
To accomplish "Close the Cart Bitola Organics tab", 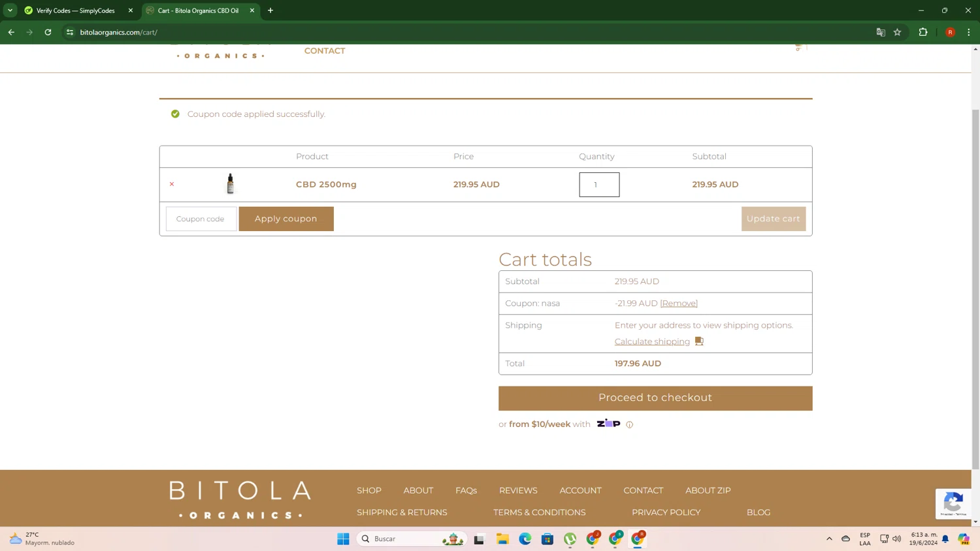I will pos(252,10).
